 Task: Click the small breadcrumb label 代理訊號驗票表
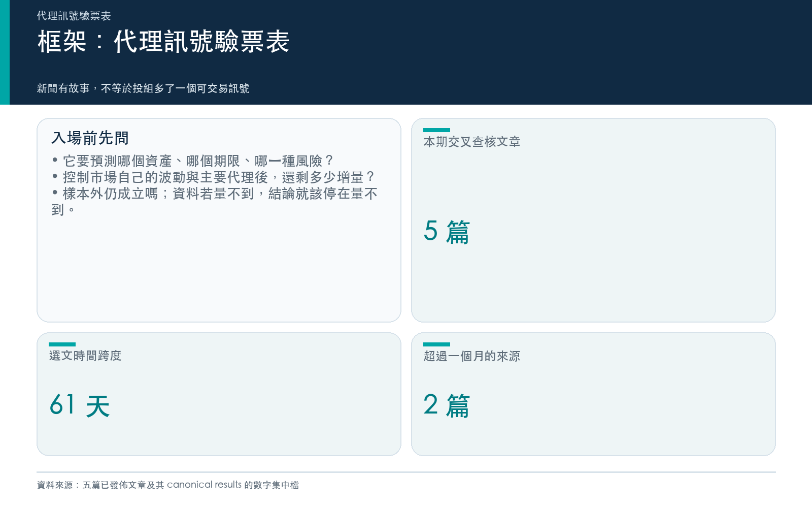point(74,16)
